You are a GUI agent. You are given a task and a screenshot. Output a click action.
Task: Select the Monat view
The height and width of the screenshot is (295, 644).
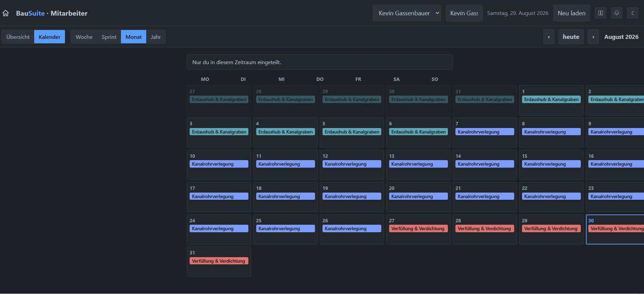134,37
